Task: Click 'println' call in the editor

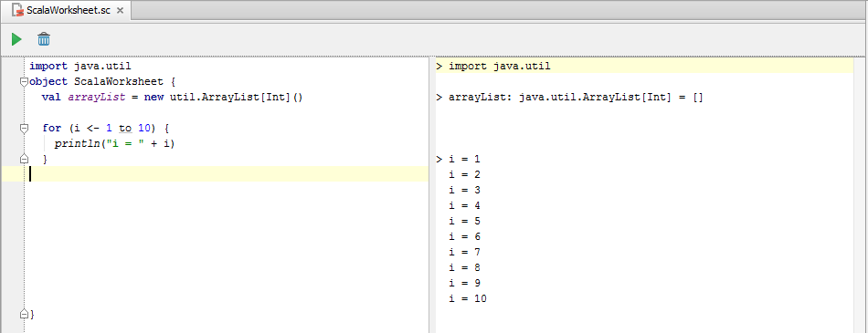Action: (x=77, y=144)
